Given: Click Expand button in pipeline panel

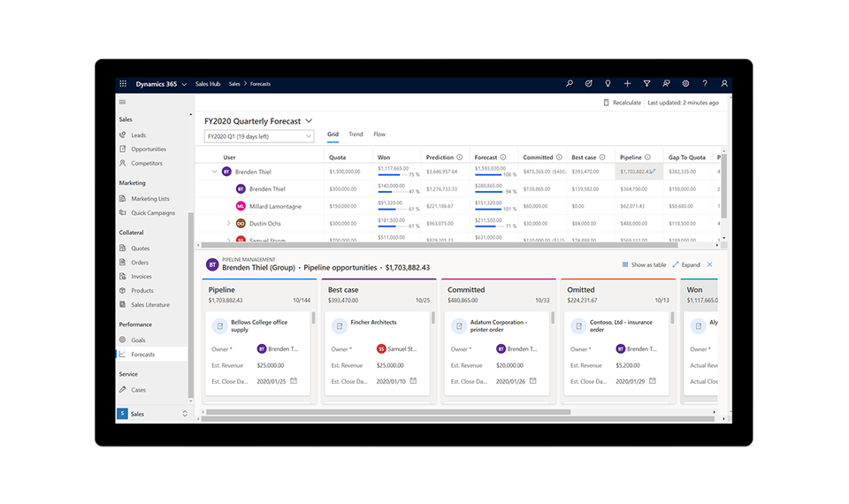Looking at the screenshot, I should point(685,264).
